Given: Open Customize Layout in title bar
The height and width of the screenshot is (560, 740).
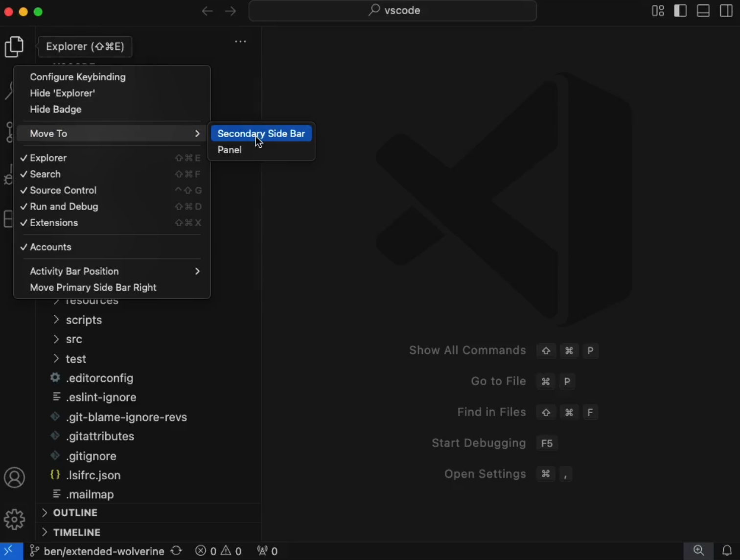Looking at the screenshot, I should (658, 11).
